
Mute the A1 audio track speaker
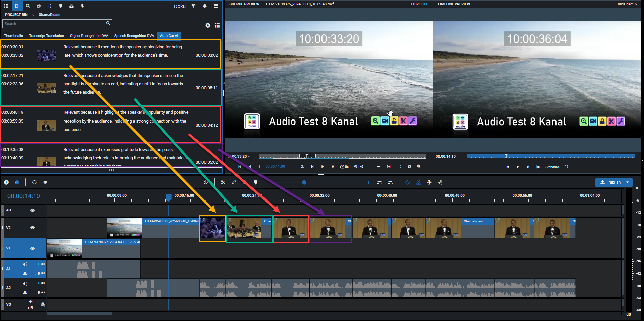click(x=25, y=264)
